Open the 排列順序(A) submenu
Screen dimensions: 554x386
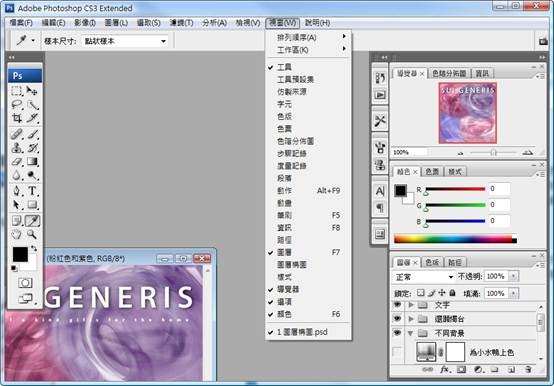point(308,37)
